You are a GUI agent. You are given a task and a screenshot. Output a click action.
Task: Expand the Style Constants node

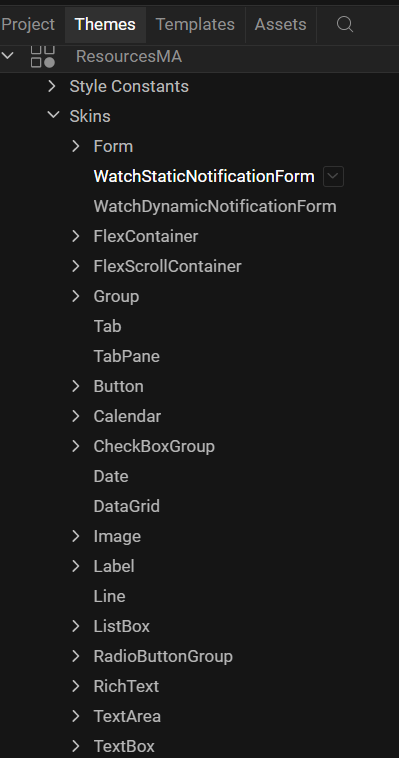[x=52, y=86]
